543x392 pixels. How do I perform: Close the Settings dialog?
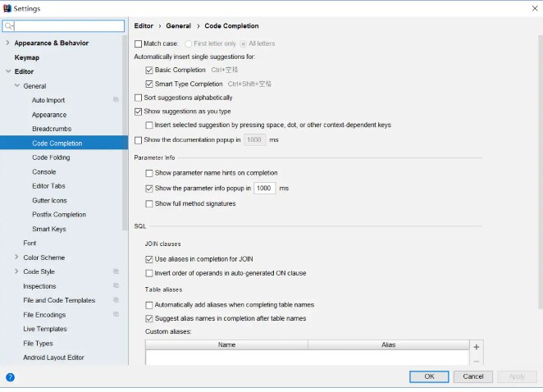[x=535, y=8]
